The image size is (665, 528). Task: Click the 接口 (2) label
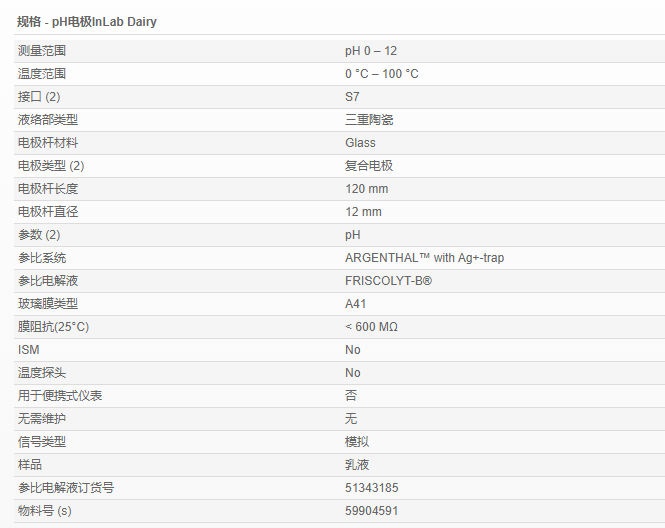coord(39,97)
